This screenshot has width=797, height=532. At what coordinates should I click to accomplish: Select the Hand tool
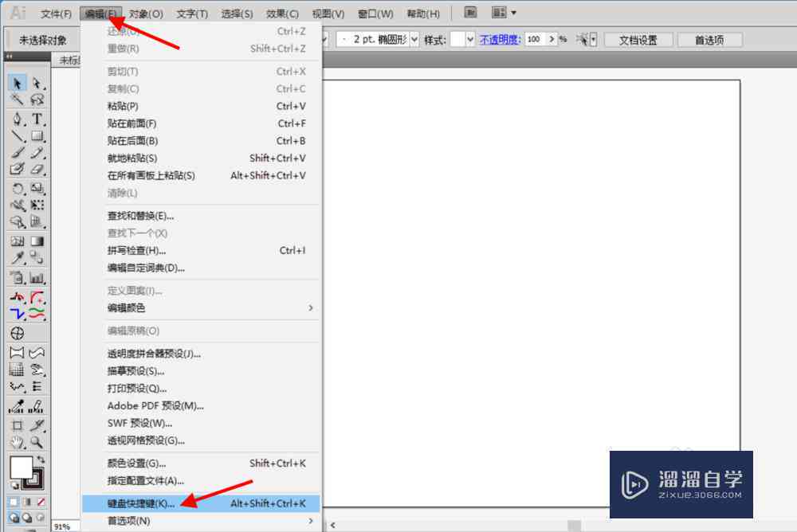tap(18, 442)
